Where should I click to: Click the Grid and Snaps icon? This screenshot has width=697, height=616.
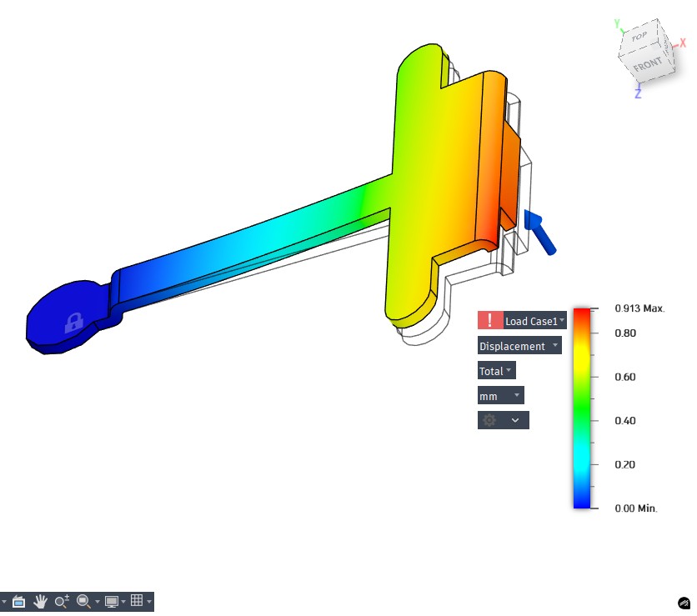(x=138, y=601)
